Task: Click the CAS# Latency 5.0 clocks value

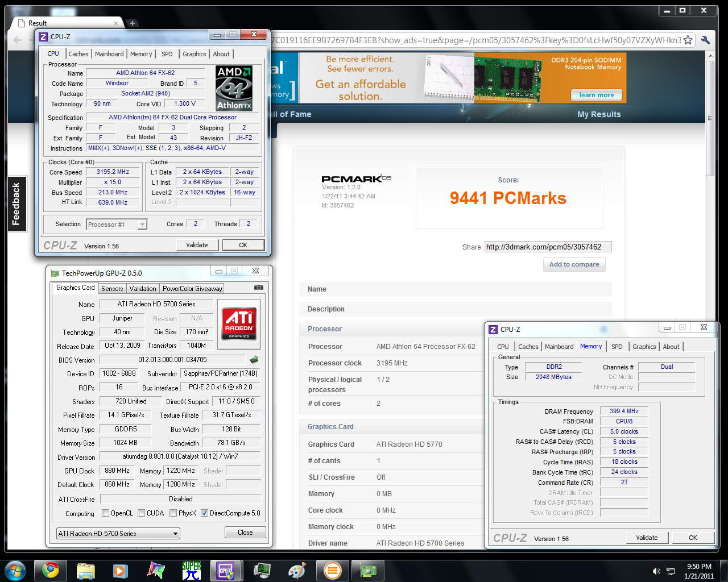Action: coord(624,431)
